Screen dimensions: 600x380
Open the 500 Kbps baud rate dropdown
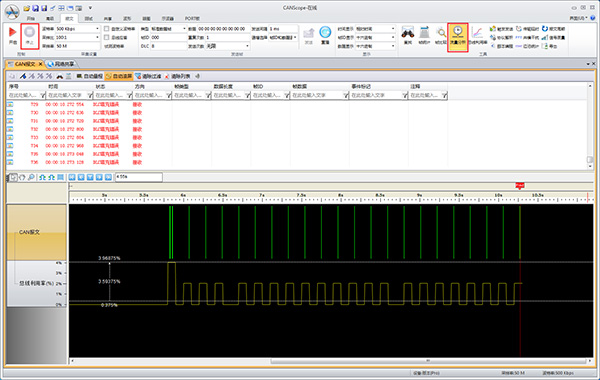pos(78,29)
